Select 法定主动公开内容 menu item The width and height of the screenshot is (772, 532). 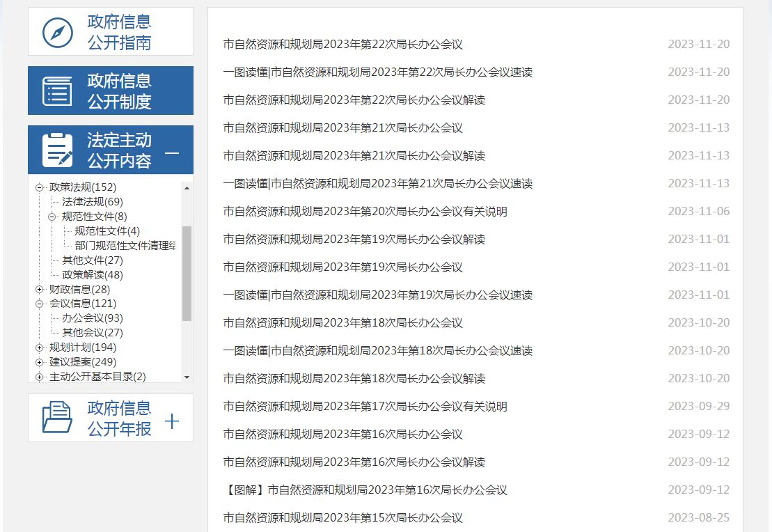(111, 150)
